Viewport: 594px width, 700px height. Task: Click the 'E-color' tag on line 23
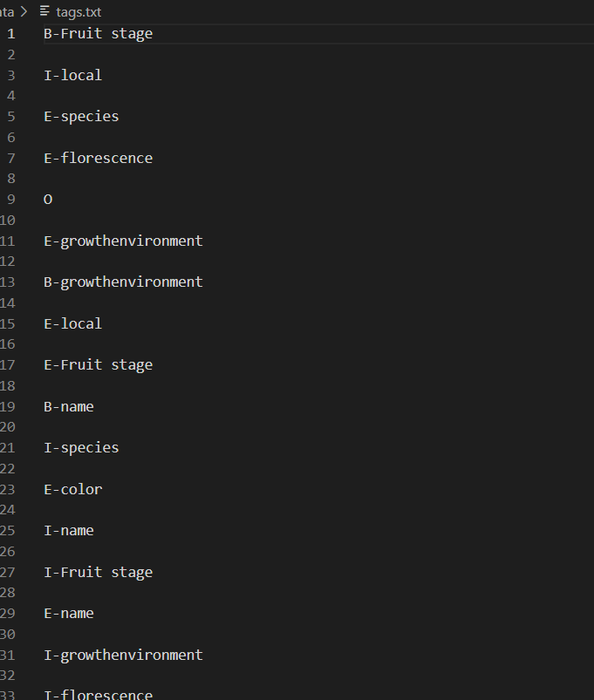point(72,489)
